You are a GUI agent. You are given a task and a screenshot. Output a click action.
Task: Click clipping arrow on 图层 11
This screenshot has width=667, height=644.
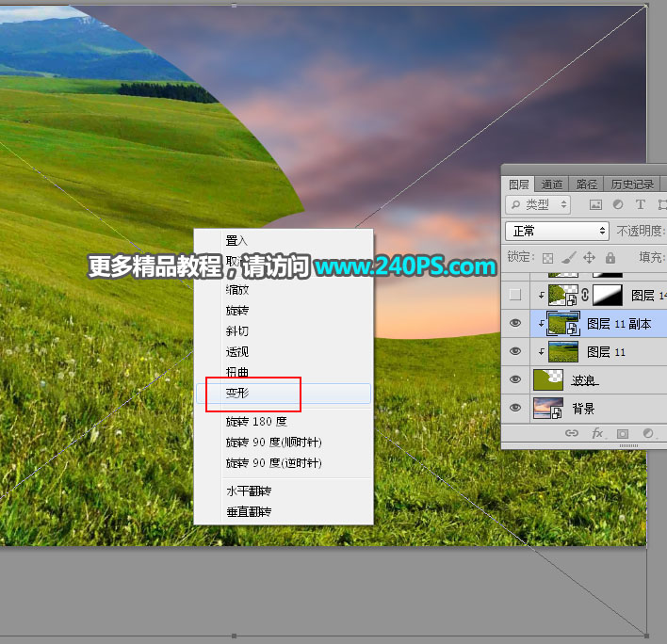(x=541, y=352)
